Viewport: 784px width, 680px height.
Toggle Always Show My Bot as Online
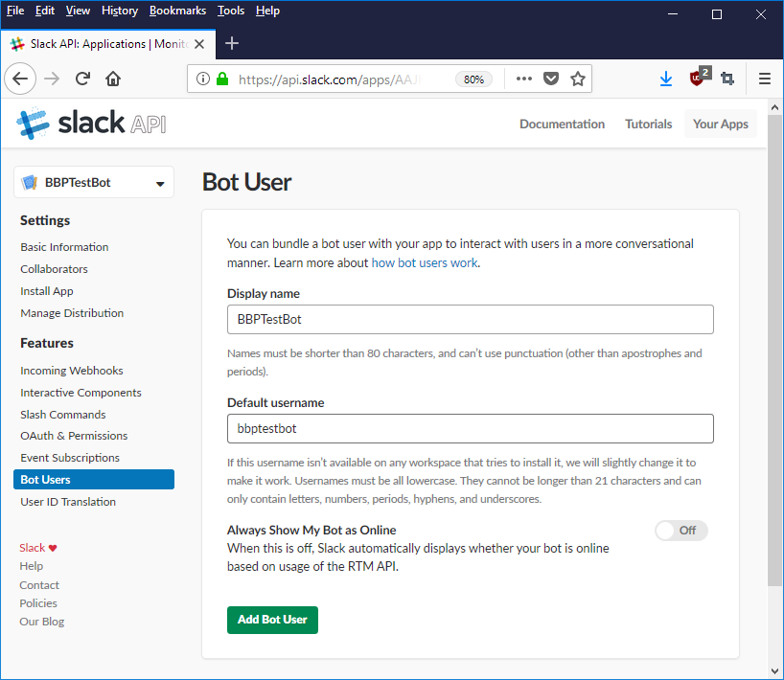(x=681, y=530)
